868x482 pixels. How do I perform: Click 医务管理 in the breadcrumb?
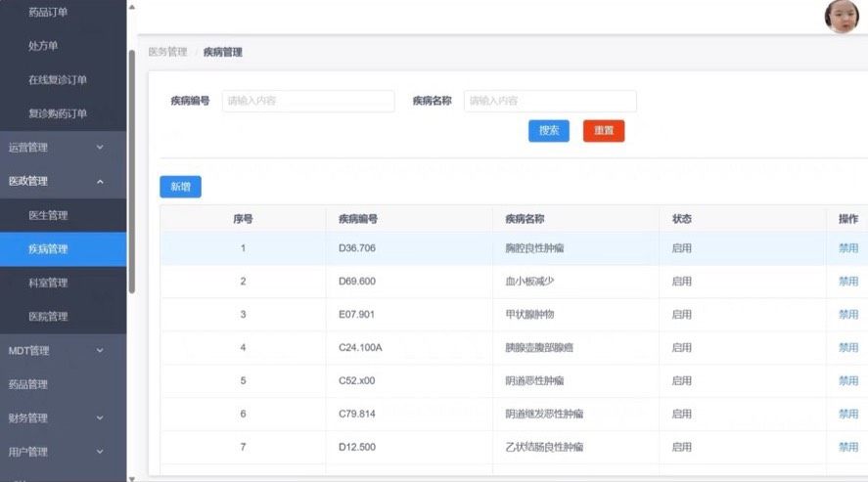click(x=167, y=52)
